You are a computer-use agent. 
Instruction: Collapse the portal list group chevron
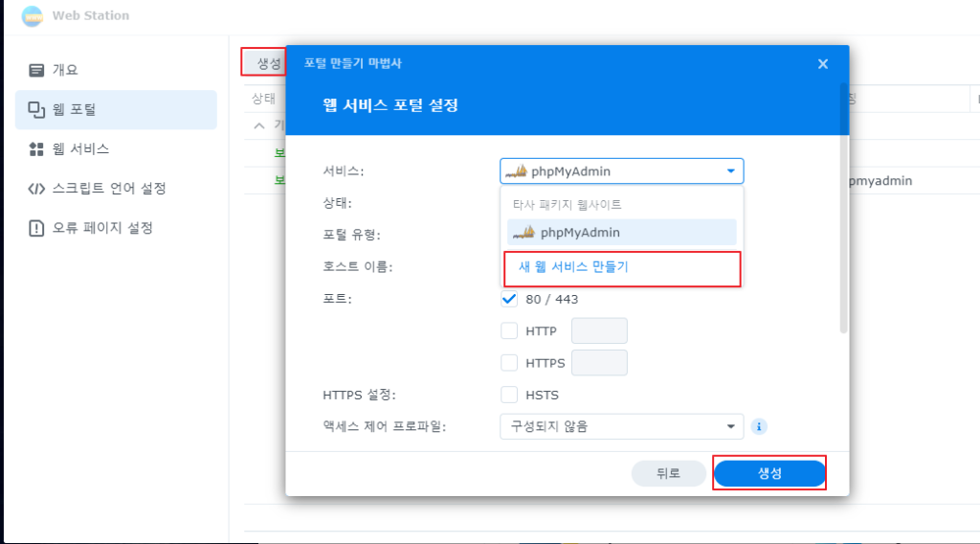click(259, 125)
